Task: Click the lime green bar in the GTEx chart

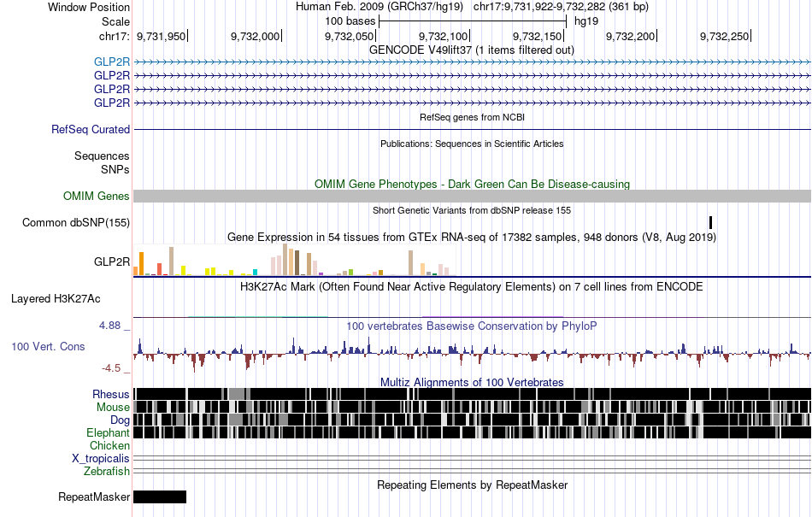Action: [x=350, y=273]
